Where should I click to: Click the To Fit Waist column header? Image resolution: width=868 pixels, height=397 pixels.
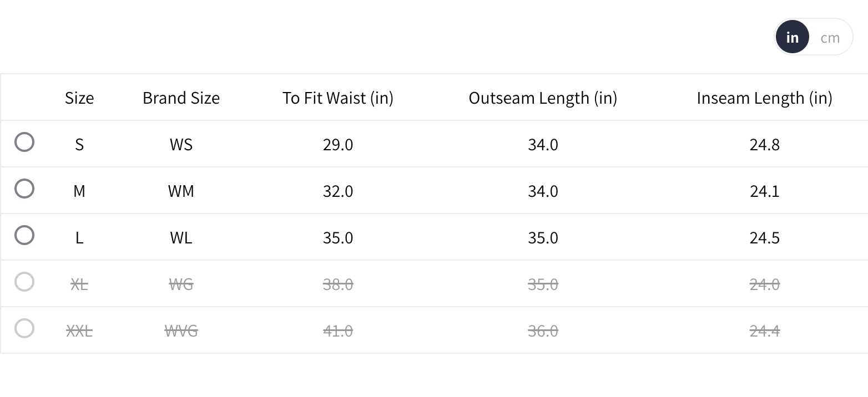tap(337, 98)
